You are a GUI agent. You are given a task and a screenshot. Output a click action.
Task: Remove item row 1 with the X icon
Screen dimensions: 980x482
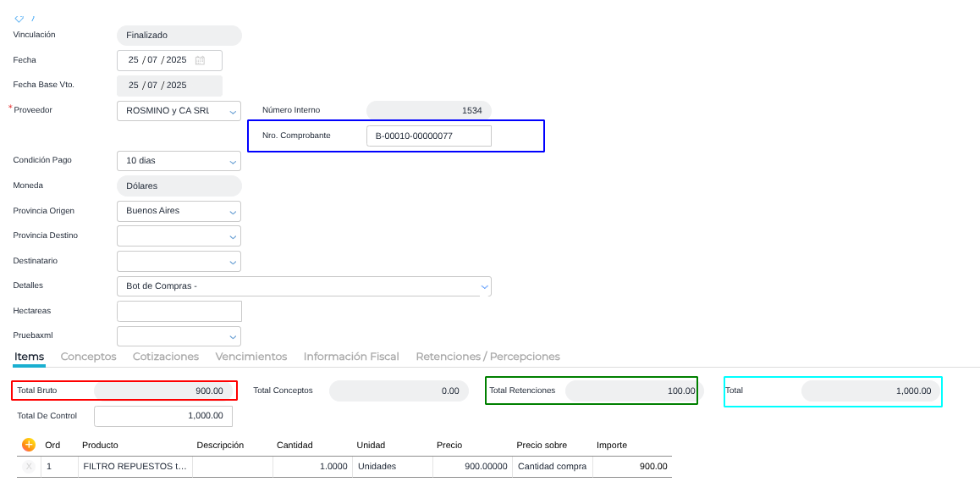tap(29, 467)
